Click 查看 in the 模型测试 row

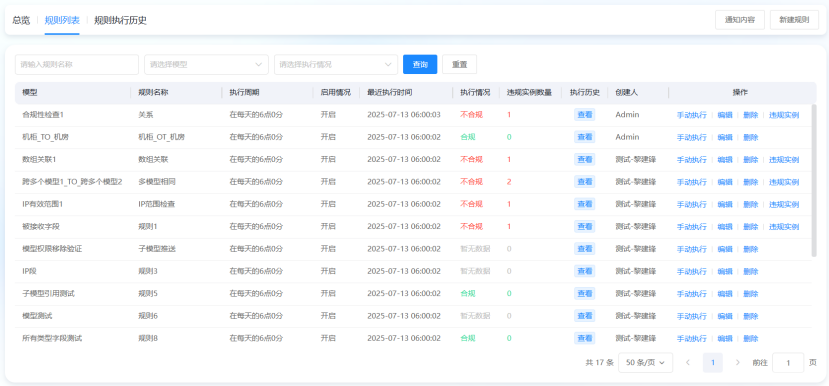pos(584,316)
